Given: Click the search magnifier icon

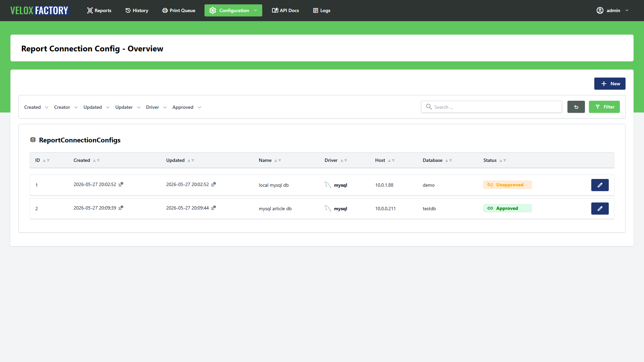Looking at the screenshot, I should click(x=429, y=107).
